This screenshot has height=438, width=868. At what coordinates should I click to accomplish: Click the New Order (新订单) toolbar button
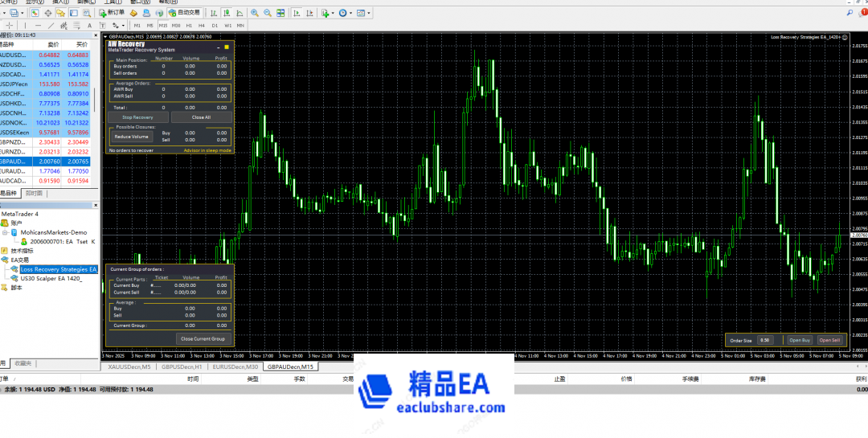[112, 12]
